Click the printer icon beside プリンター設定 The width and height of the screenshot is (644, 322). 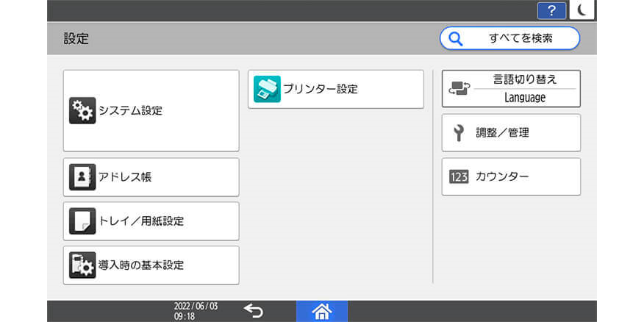[x=267, y=89]
